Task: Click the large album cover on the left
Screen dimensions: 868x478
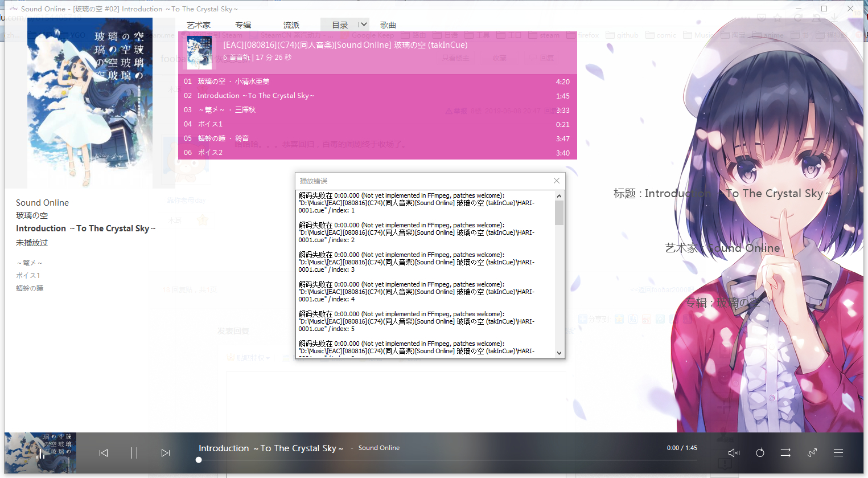Action: pyautogui.click(x=90, y=103)
